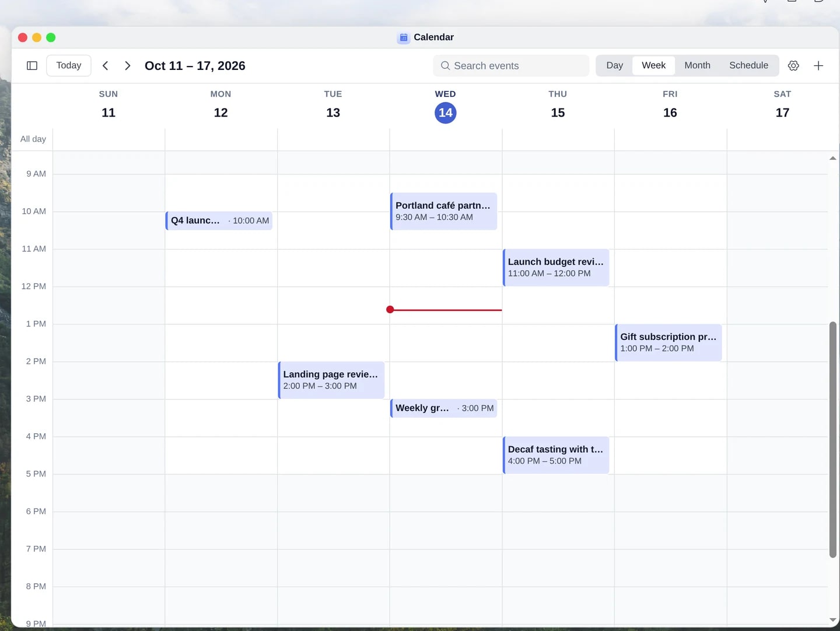Select highlighted Wednesday 14 date
The height and width of the screenshot is (631, 840).
tap(446, 113)
